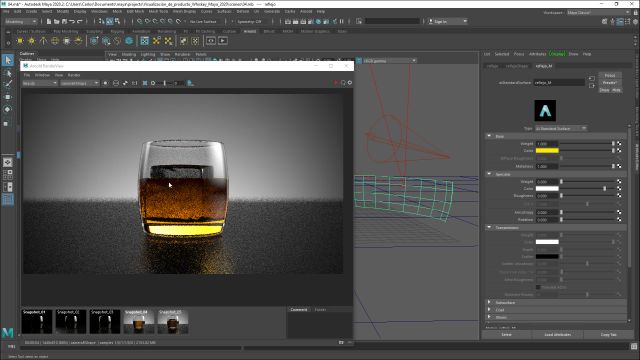
Task: Switch to the Arnold shelf tab
Action: pyautogui.click(x=249, y=31)
